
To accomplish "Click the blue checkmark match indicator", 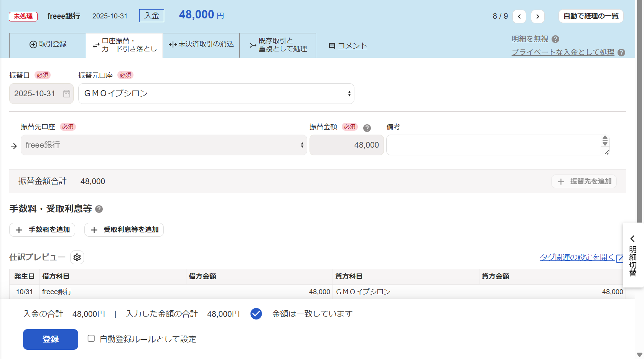I will point(256,314).
